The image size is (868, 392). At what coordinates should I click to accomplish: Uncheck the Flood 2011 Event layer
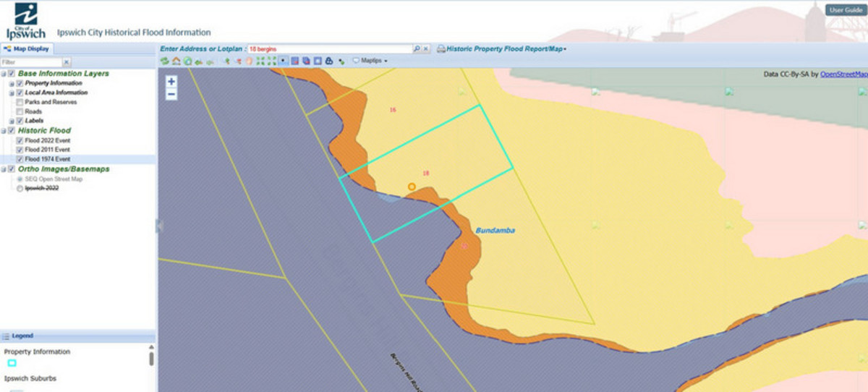pyautogui.click(x=20, y=149)
